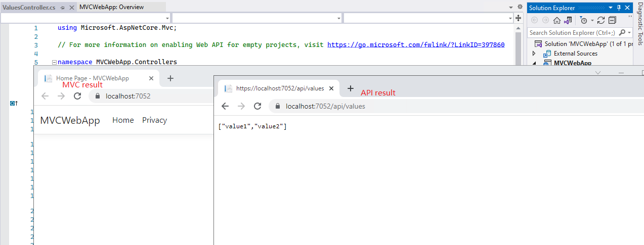Collapse the MVCWebApp project node
The height and width of the screenshot is (245, 644).
(534, 63)
